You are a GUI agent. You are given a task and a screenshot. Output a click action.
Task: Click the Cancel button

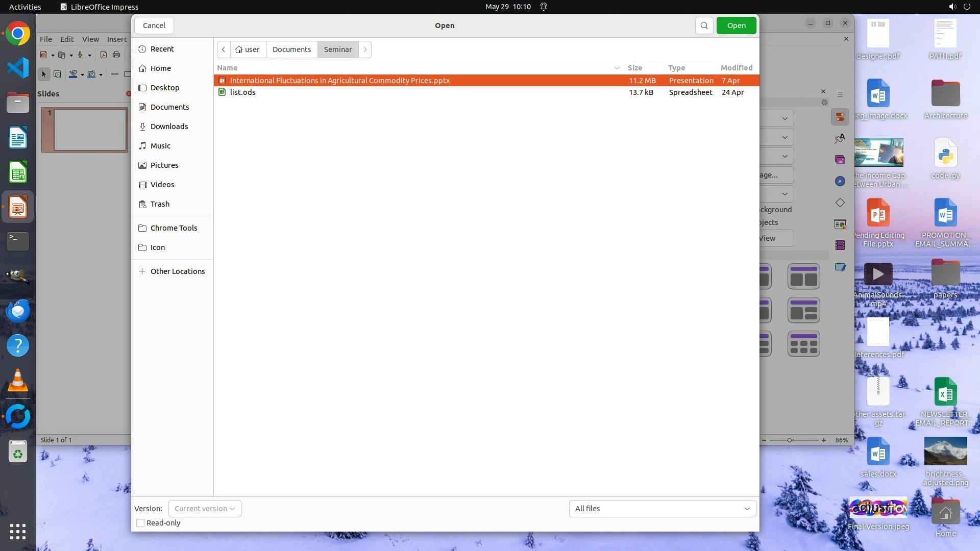click(154, 26)
